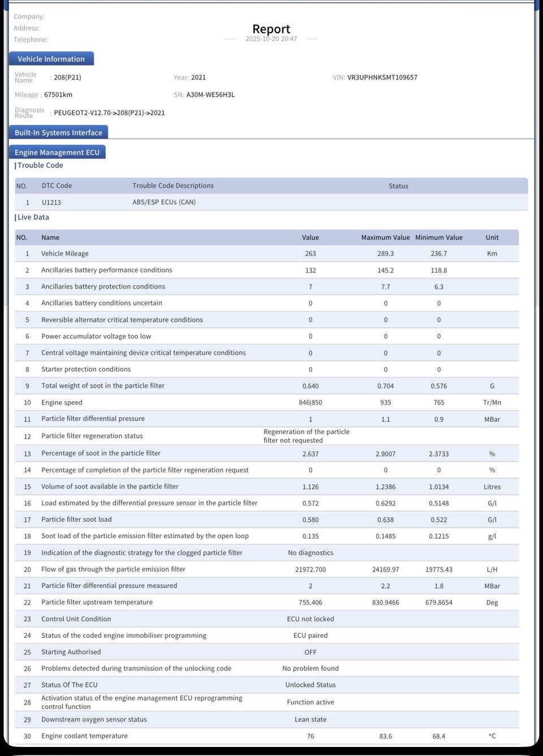Click No problem found value
543x756 pixels.
(x=311, y=668)
